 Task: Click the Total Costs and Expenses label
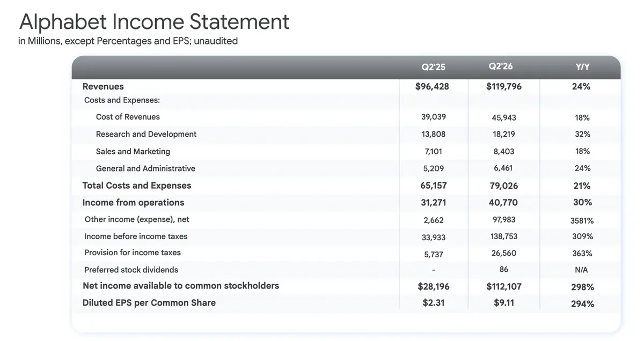(137, 186)
